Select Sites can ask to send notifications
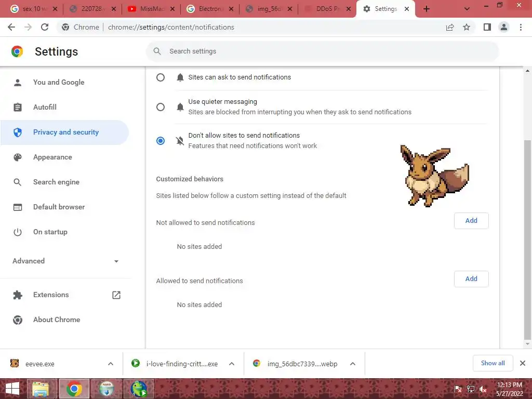532x399 pixels. coord(161,77)
